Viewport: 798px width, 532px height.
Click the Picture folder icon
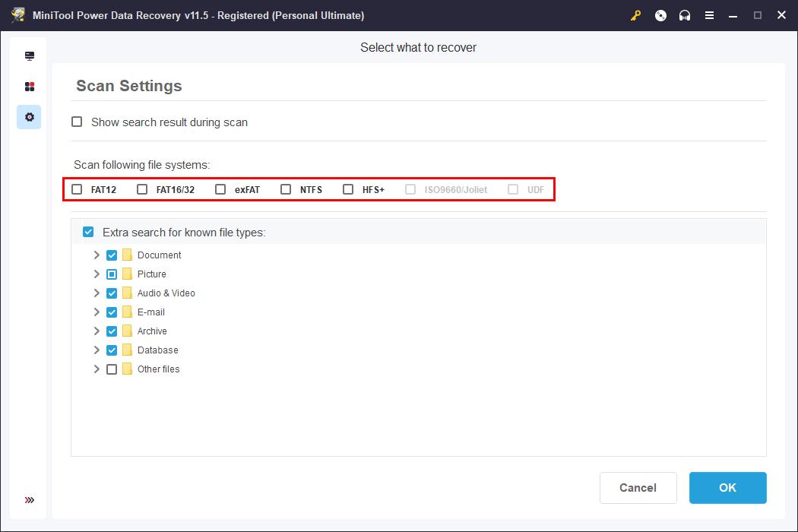[127, 274]
